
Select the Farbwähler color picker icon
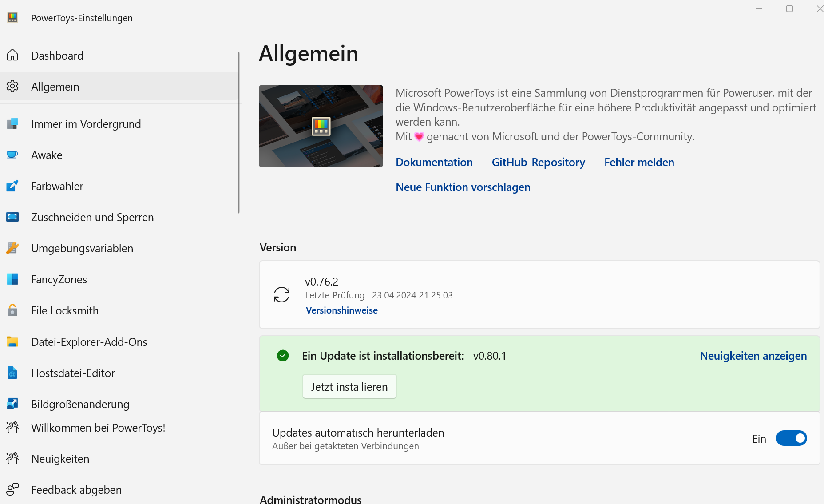[12, 186]
